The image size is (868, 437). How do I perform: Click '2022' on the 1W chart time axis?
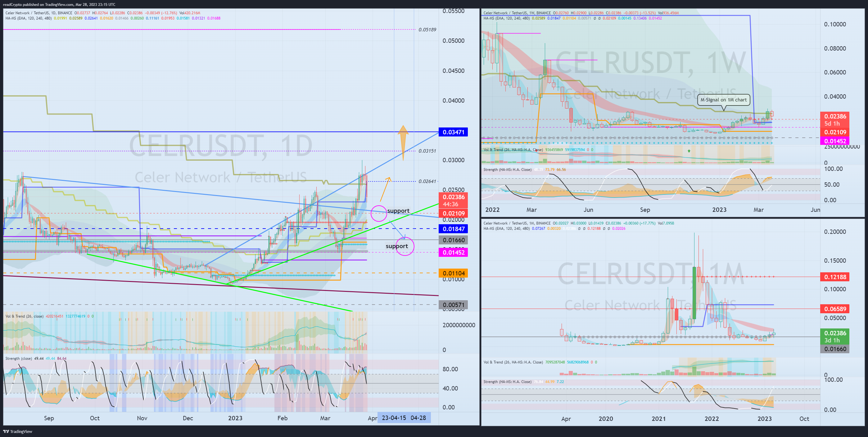(492, 210)
